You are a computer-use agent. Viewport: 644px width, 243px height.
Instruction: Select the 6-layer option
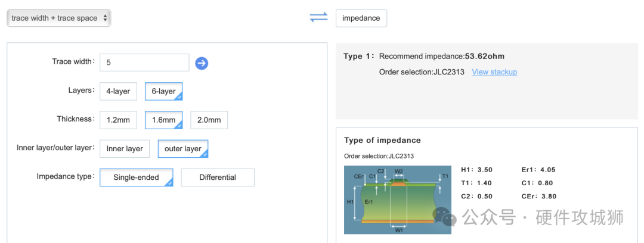click(163, 91)
